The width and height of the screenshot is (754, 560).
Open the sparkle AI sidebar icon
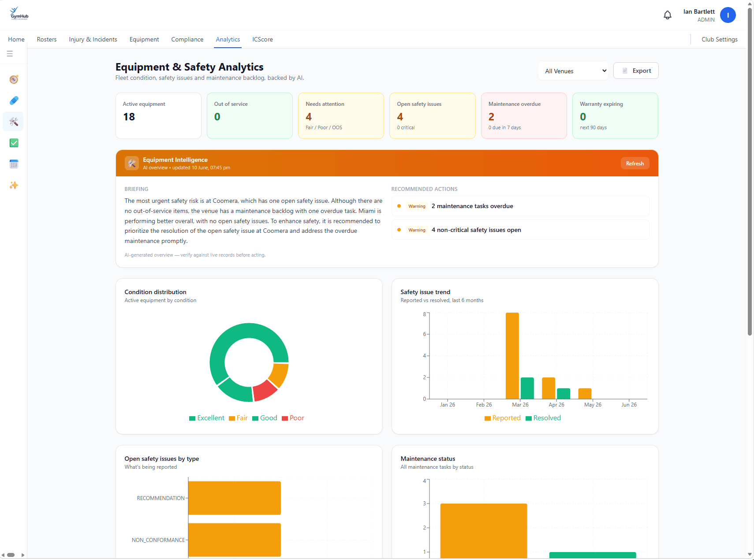pos(14,185)
